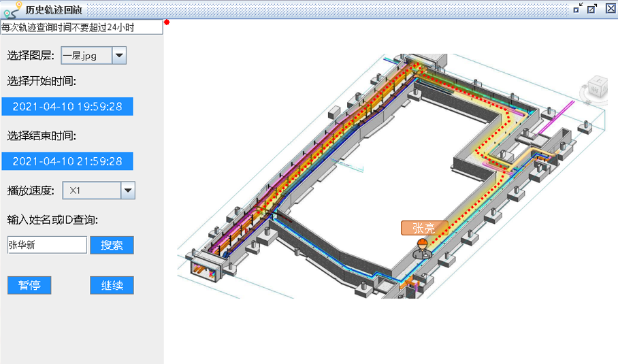Click the end time field 2021-04-10 21:59:28
This screenshot has width=618, height=364.
click(x=67, y=161)
